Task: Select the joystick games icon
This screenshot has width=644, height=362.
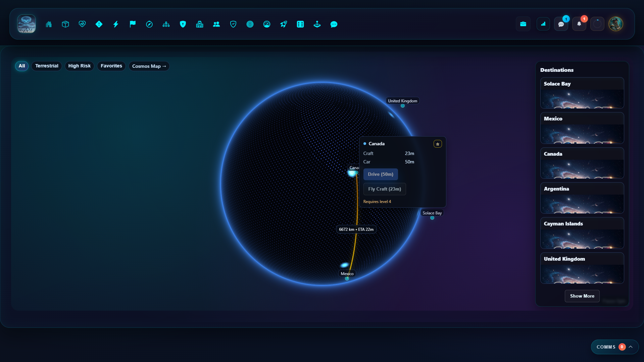Action: click(317, 24)
